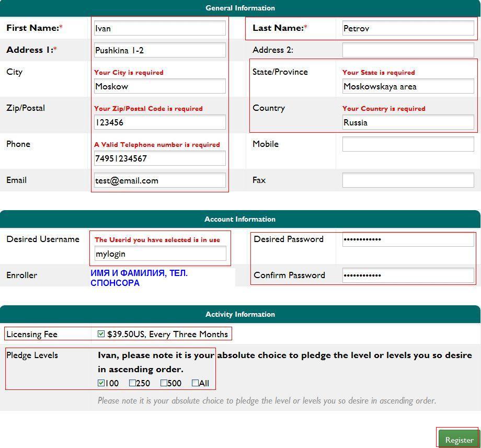The height and width of the screenshot is (448, 481).
Task: Click the empty Mobile field
Action: (408, 144)
